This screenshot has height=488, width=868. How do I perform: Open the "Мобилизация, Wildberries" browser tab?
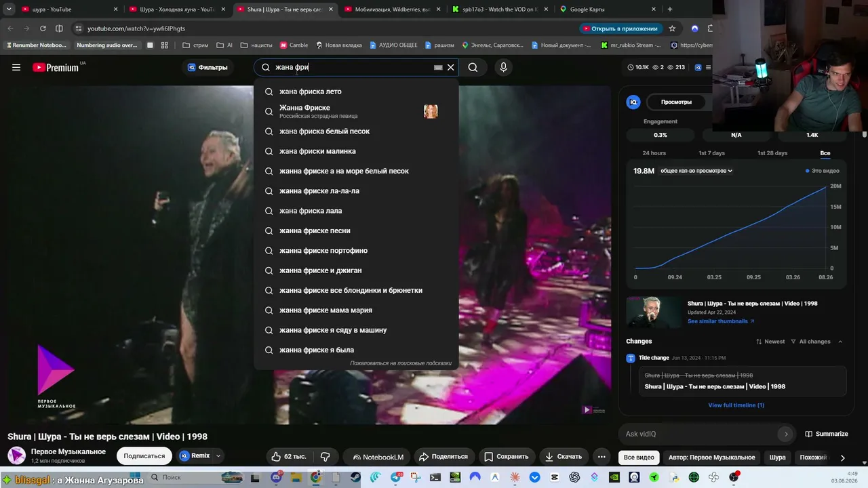[x=392, y=9]
